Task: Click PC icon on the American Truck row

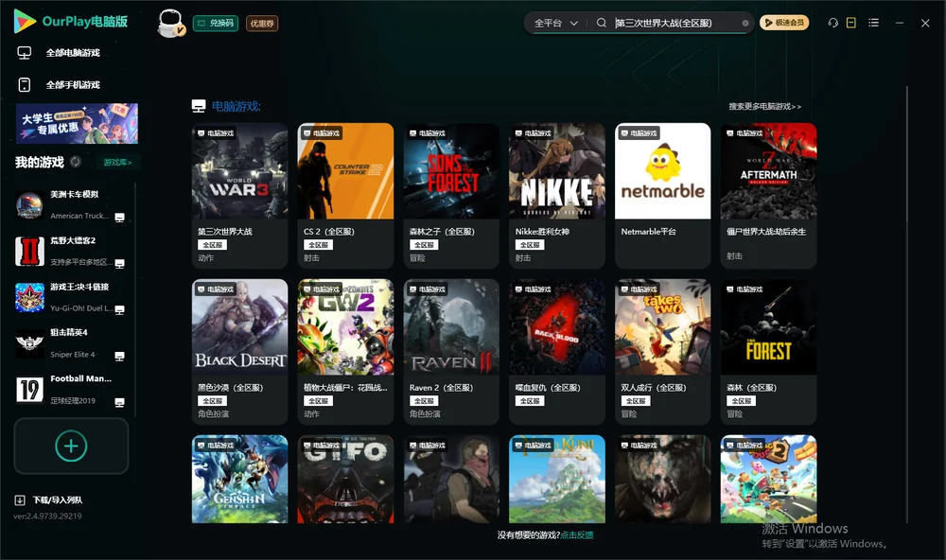Action: point(119,218)
